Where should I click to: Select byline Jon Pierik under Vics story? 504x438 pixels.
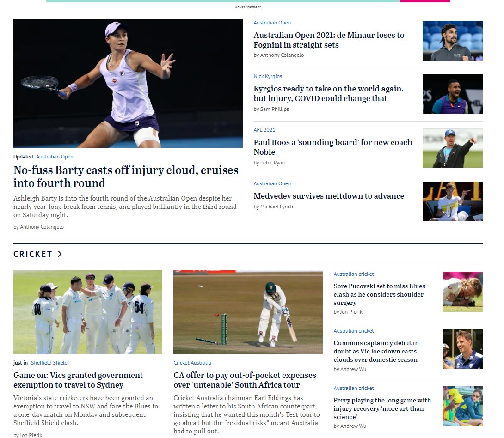click(31, 435)
